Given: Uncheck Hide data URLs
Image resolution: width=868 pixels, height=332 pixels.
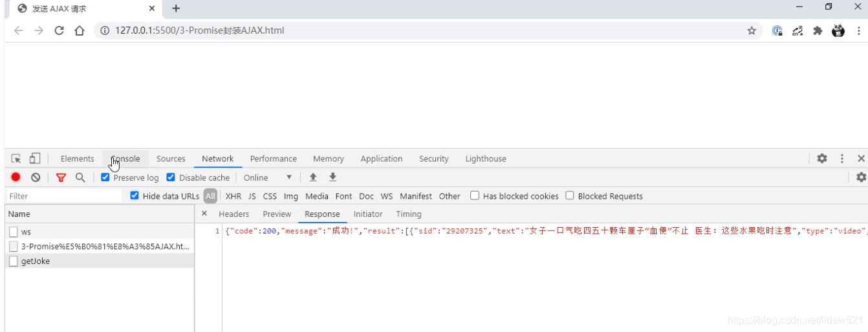Looking at the screenshot, I should point(135,195).
